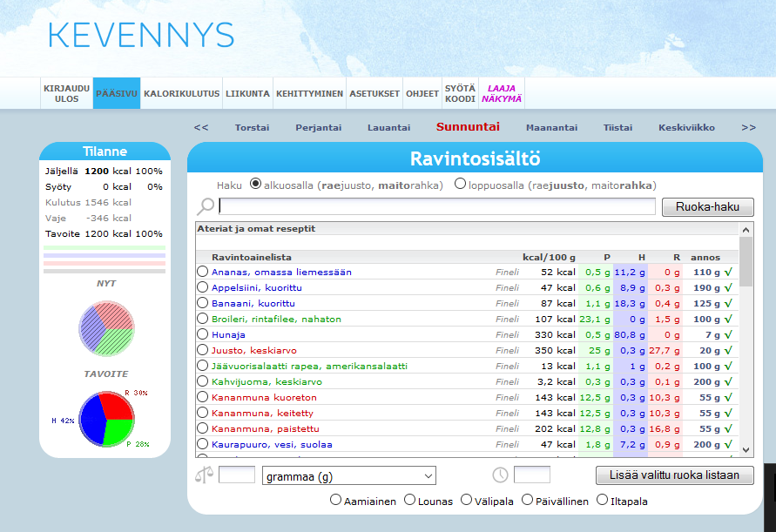Viewport: 776px width, 532px height.
Task: Click green checkmark in Kahvijuoma row
Action: (728, 381)
